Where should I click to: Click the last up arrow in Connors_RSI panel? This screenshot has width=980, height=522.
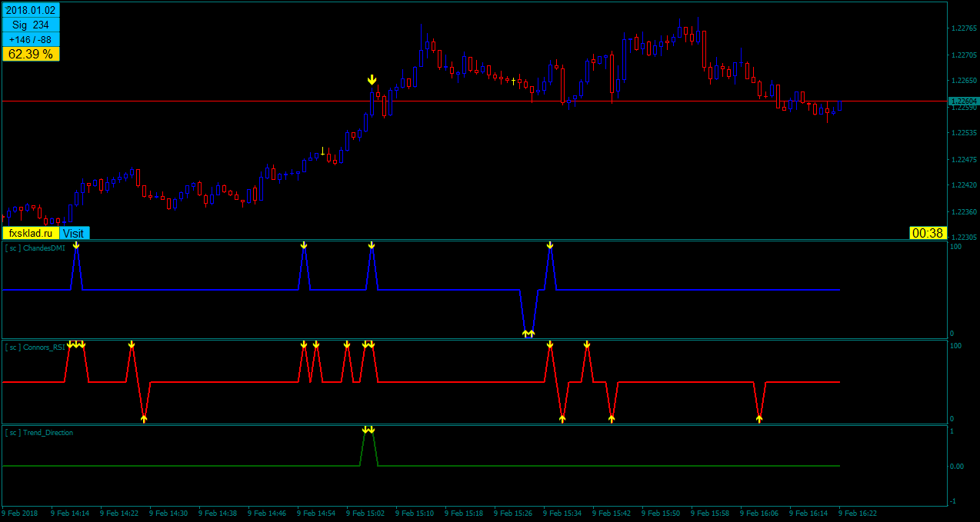pos(759,418)
